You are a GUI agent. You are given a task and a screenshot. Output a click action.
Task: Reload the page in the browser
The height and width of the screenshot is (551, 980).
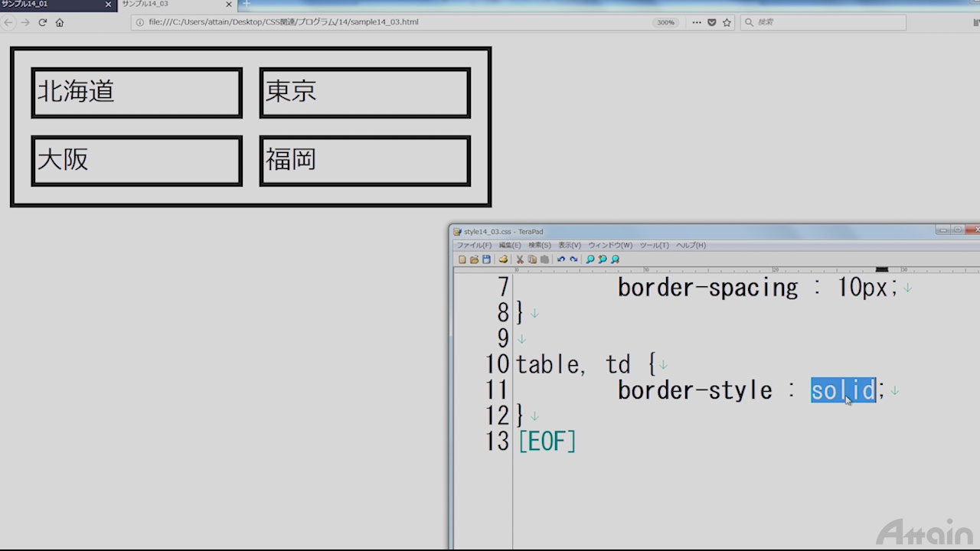pos(43,22)
